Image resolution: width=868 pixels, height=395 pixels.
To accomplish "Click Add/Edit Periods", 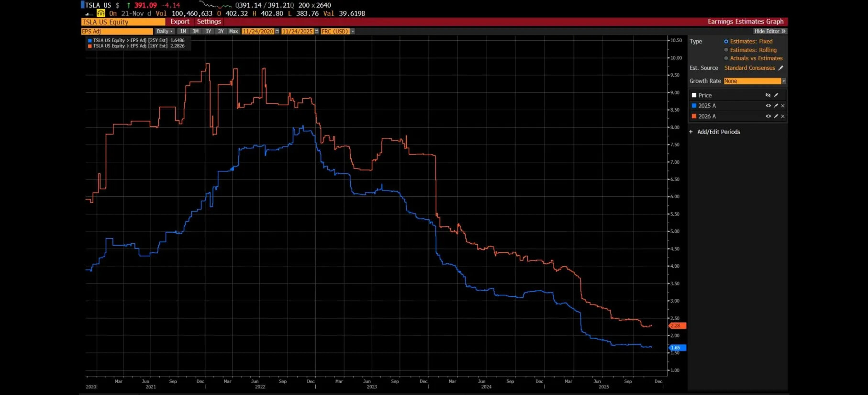I will pos(719,132).
